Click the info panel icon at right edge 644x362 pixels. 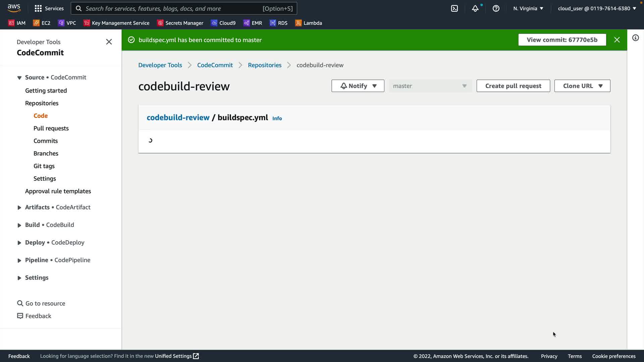click(x=635, y=38)
